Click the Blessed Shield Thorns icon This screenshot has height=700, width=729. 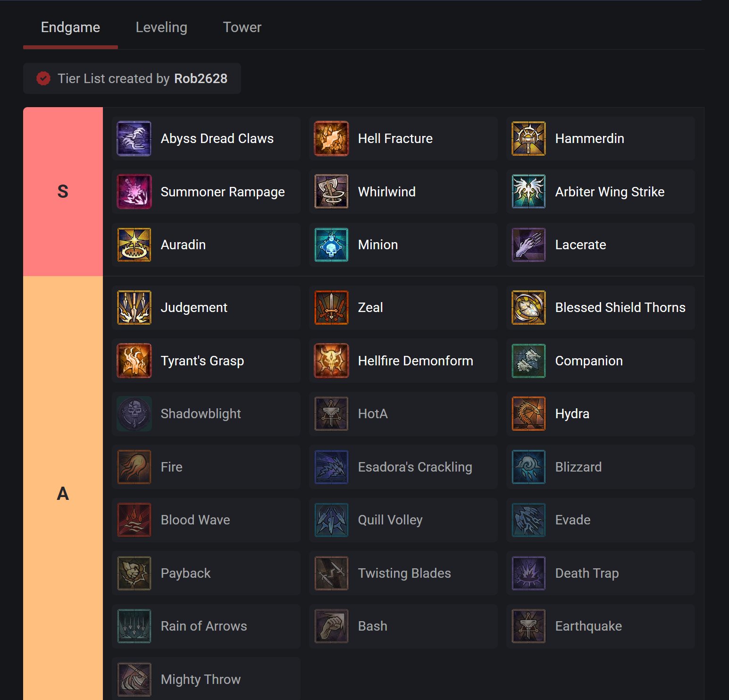[528, 308]
